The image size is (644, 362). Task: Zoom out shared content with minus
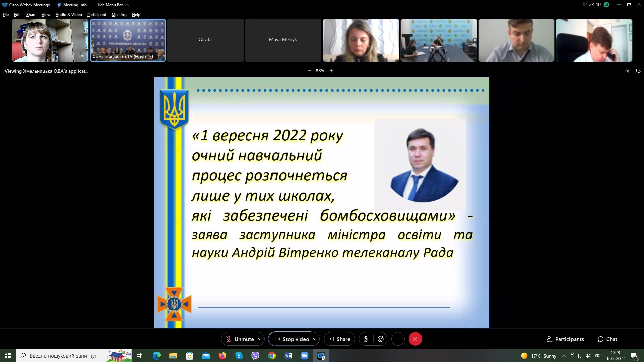pyautogui.click(x=309, y=71)
